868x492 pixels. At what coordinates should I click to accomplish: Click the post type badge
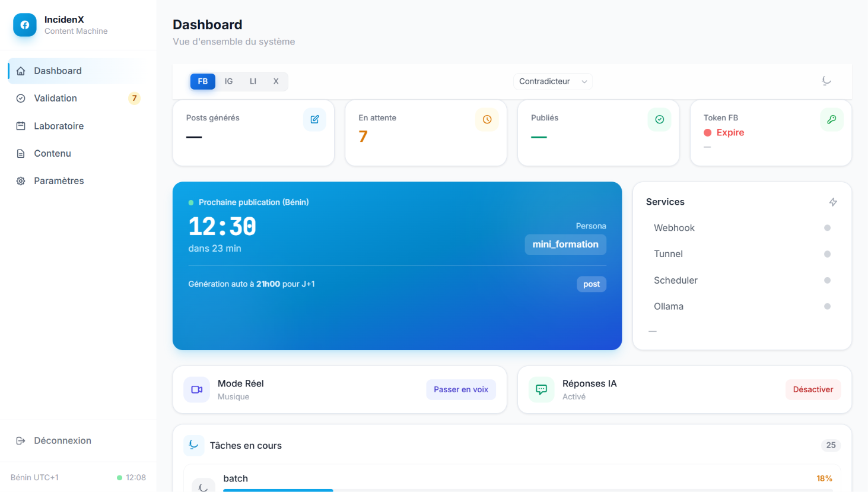coord(592,284)
